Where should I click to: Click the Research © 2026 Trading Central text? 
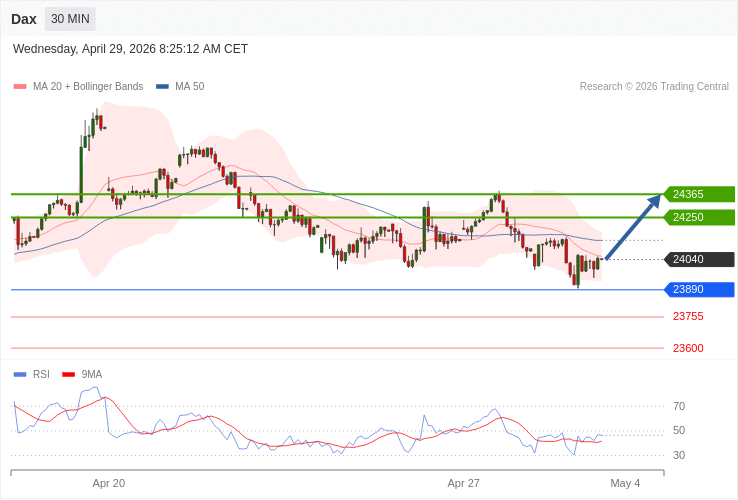(x=654, y=87)
